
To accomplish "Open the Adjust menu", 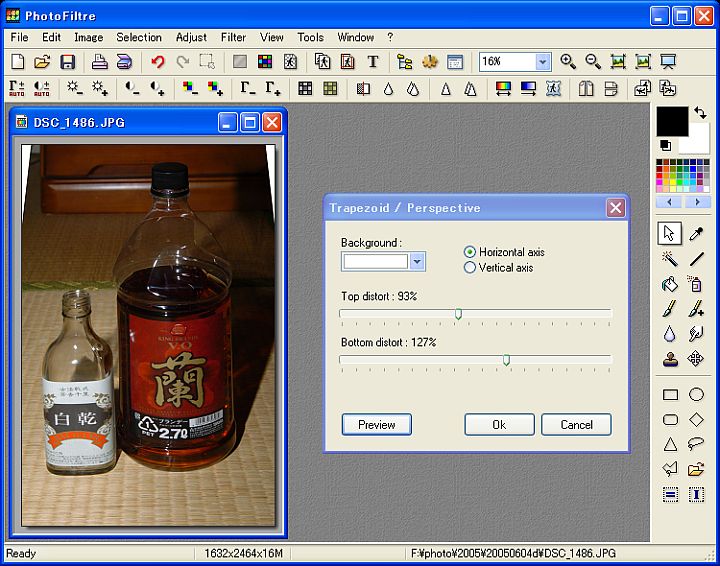I will point(191,37).
